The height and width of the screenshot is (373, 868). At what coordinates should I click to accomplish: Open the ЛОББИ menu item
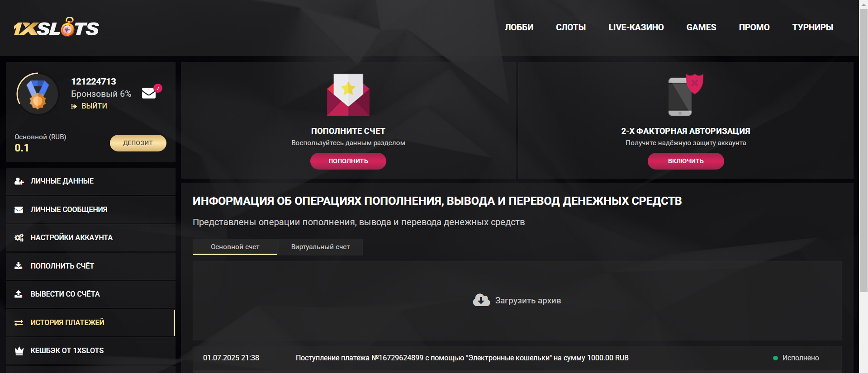(x=519, y=28)
